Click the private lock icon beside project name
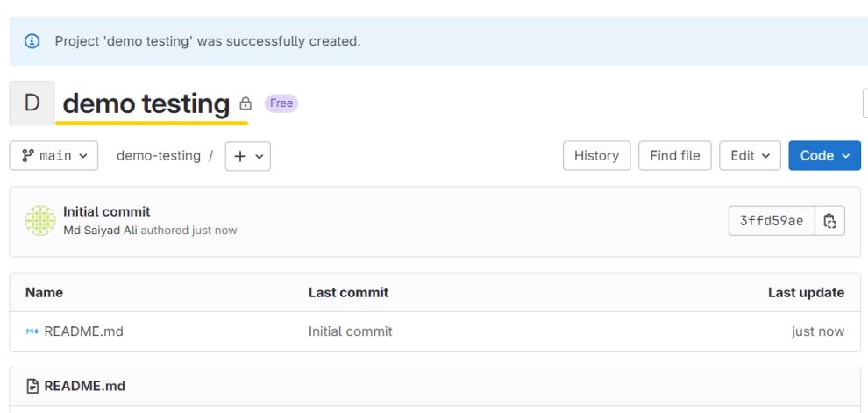This screenshot has height=413, width=868. [x=246, y=103]
